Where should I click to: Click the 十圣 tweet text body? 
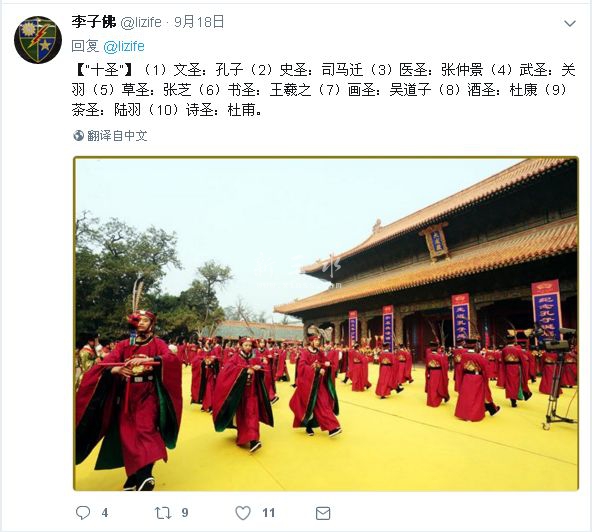(324, 90)
